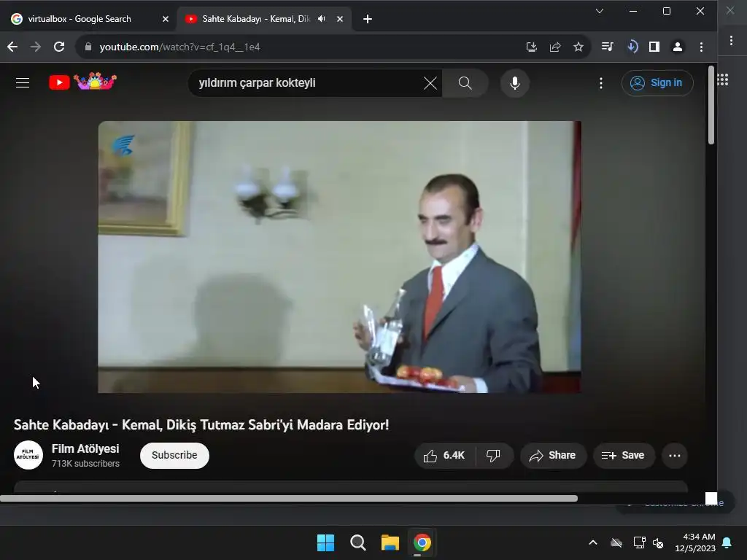Open the Windows Start menu
The image size is (747, 560).
tap(326, 542)
